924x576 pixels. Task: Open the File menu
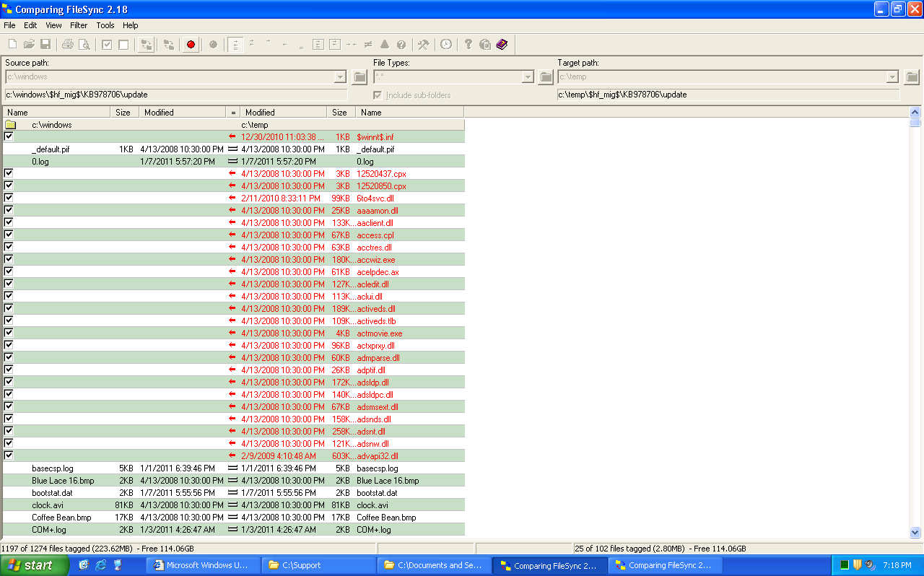pos(9,25)
